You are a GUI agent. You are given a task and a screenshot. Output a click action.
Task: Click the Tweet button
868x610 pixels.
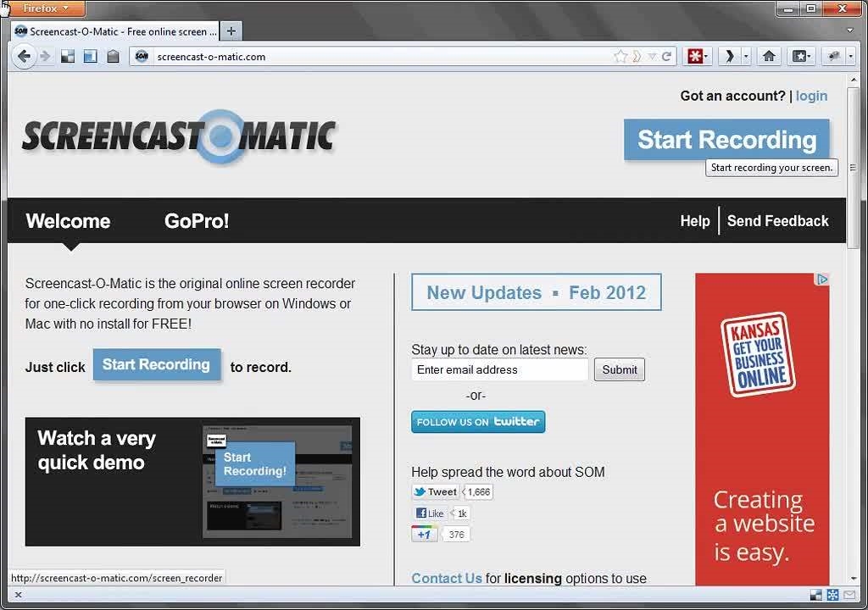(x=436, y=491)
